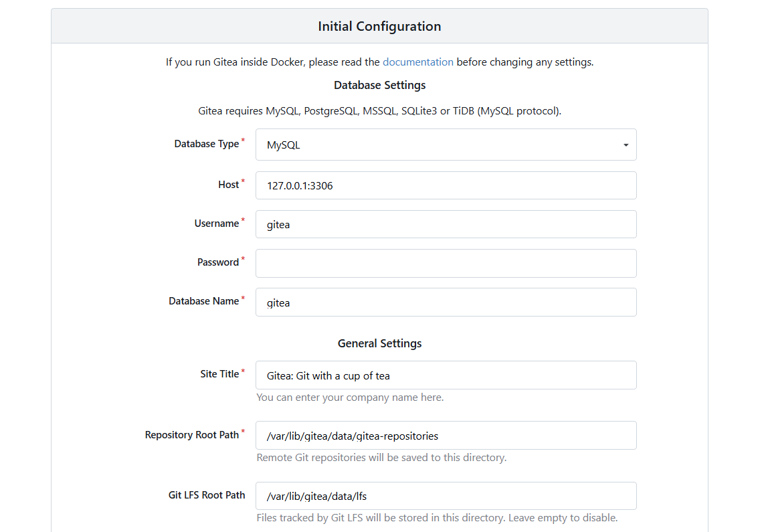Expand the Database Type dropdown
The image size is (762, 532).
[x=446, y=145]
